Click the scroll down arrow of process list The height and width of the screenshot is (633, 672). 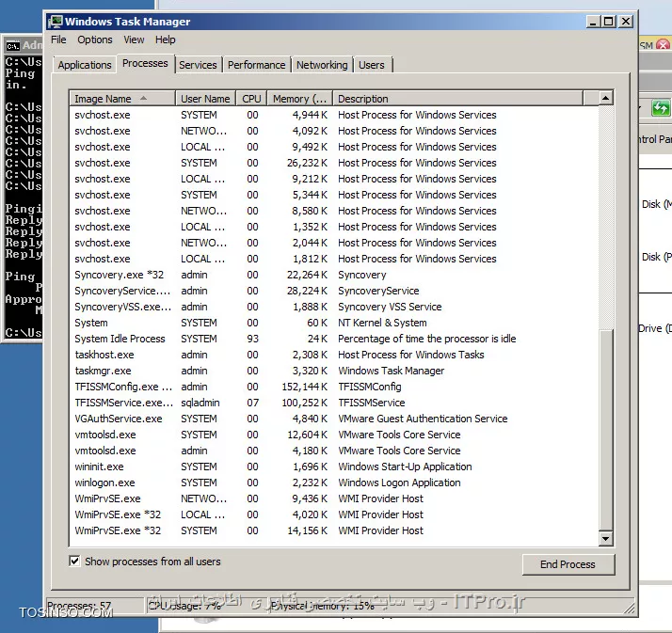point(605,538)
